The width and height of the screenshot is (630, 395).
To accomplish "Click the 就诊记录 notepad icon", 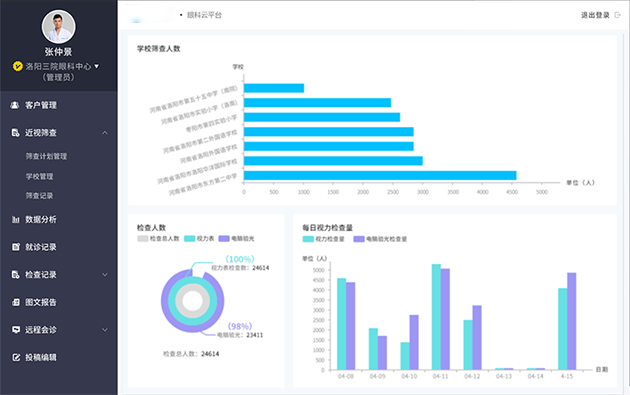I will [x=15, y=247].
